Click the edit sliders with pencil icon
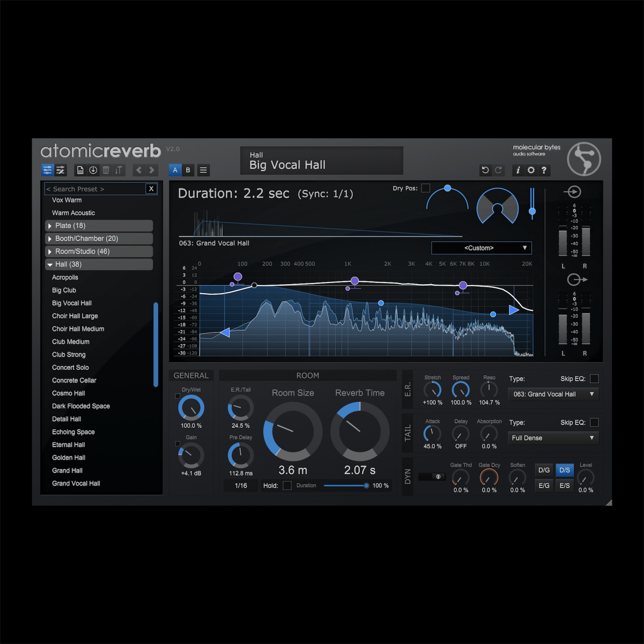 click(60, 170)
